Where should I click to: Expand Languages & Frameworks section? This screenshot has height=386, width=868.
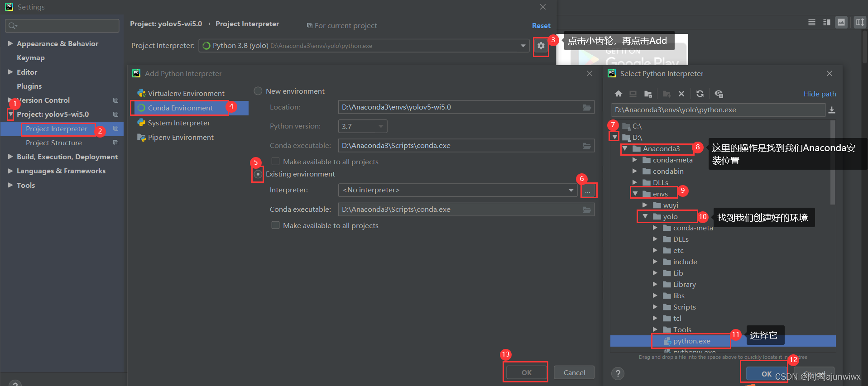click(10, 171)
